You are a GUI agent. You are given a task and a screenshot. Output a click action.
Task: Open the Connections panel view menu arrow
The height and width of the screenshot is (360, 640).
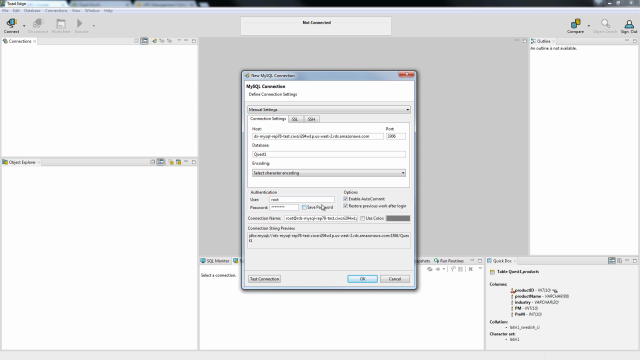tap(179, 41)
